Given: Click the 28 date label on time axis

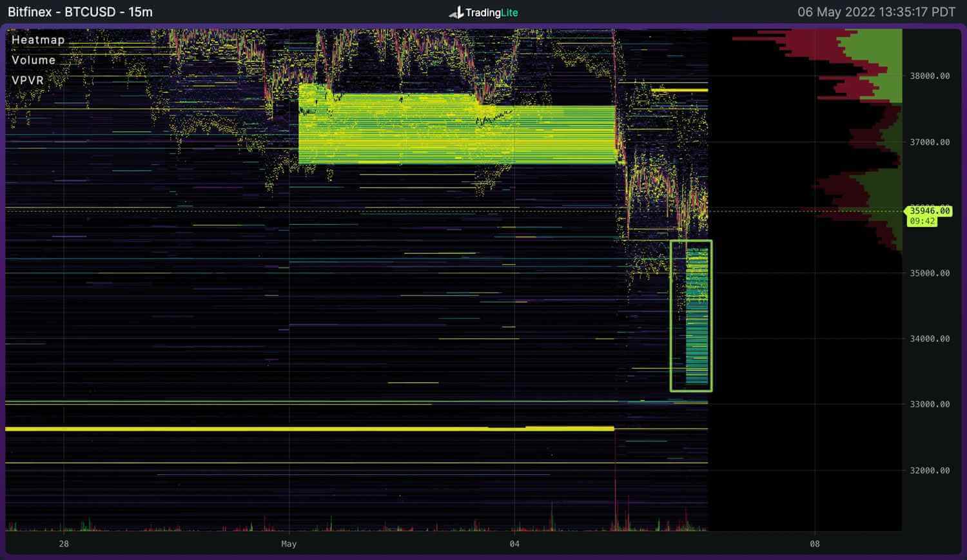Looking at the screenshot, I should [64, 544].
